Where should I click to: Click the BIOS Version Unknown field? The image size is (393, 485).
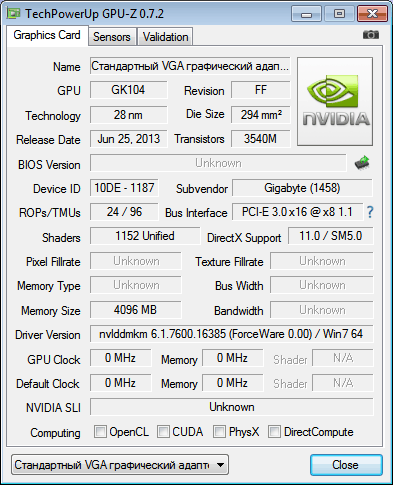click(x=218, y=163)
